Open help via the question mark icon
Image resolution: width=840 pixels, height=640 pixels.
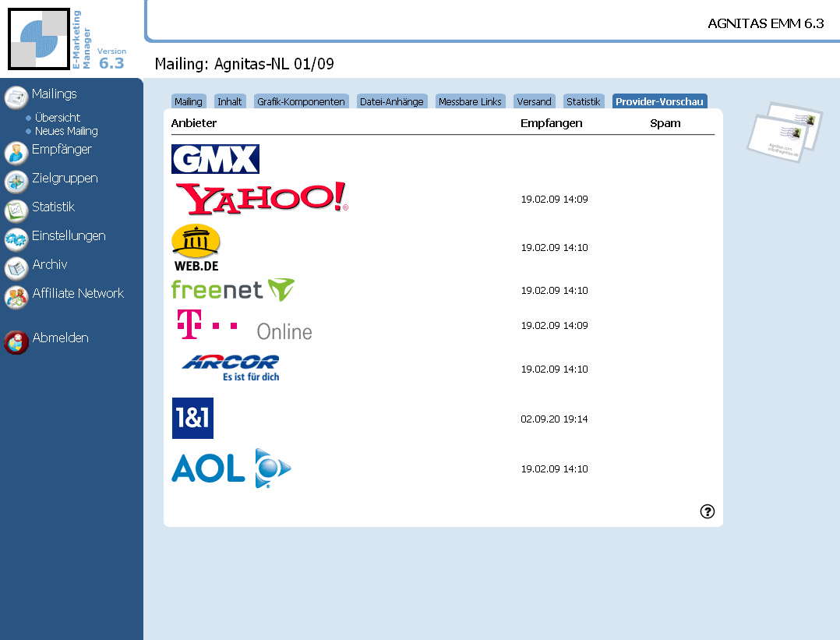(708, 511)
